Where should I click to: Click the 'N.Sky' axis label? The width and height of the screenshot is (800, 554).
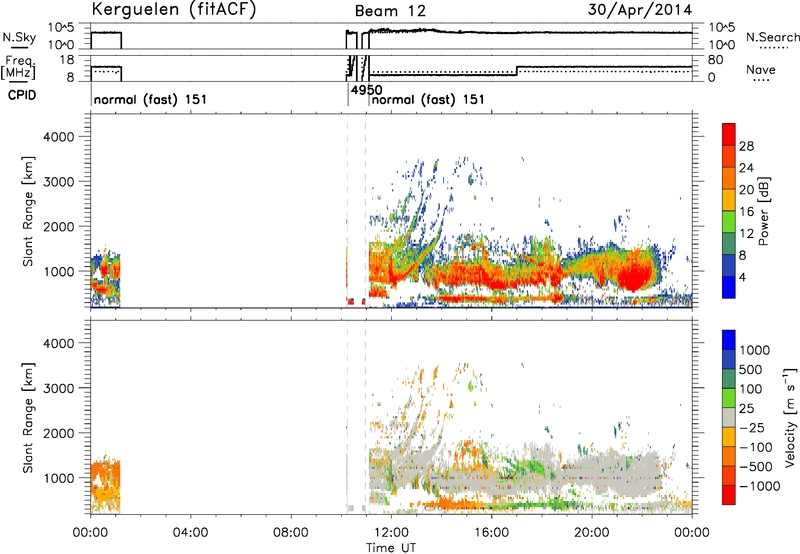point(19,37)
